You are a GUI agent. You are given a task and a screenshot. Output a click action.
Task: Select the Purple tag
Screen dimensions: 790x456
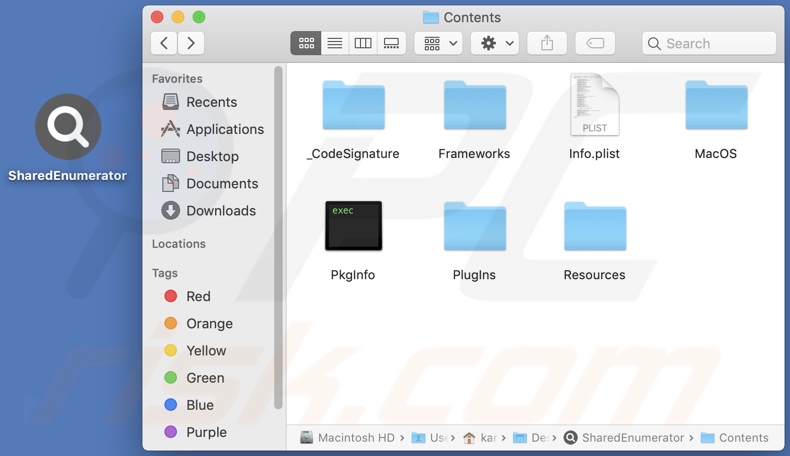(x=195, y=432)
